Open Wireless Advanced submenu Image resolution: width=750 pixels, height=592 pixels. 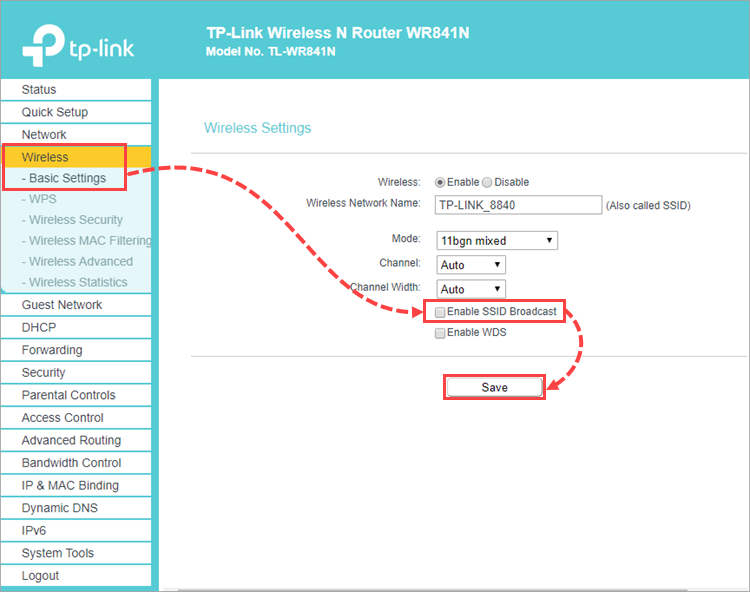tap(76, 262)
